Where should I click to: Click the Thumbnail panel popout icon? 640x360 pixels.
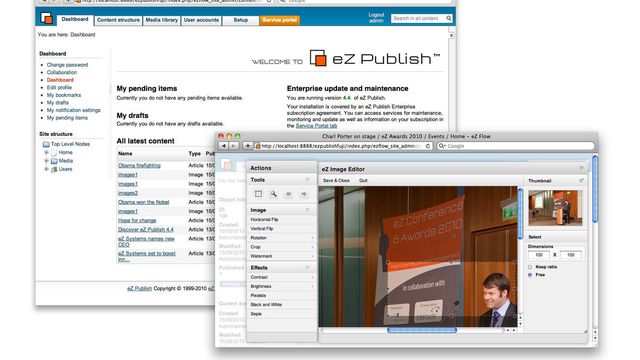[582, 180]
